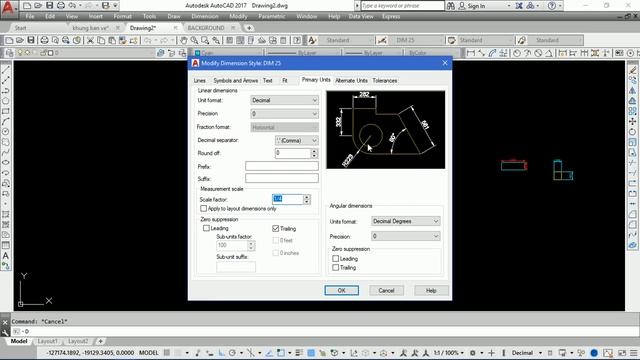Select the Multiline Text A tool
The height and width of the screenshot is (360, 640).
6,256
